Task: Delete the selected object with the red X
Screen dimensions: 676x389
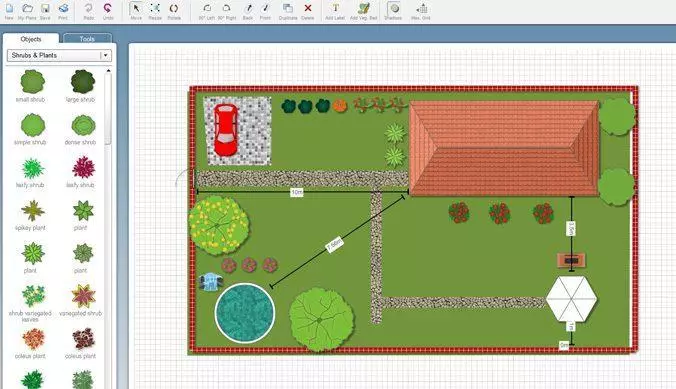Action: 307,12
